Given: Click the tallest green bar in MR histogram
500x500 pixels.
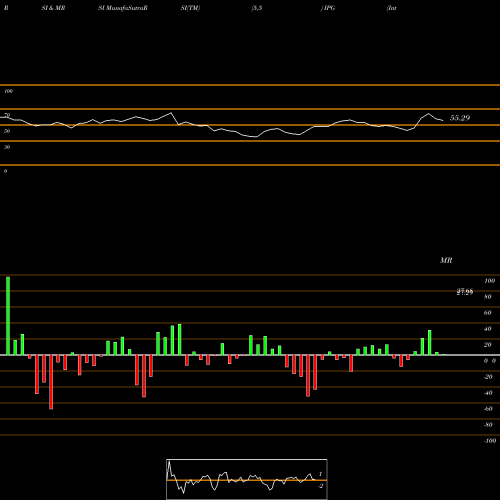Looking at the screenshot, I should click(x=8, y=316).
